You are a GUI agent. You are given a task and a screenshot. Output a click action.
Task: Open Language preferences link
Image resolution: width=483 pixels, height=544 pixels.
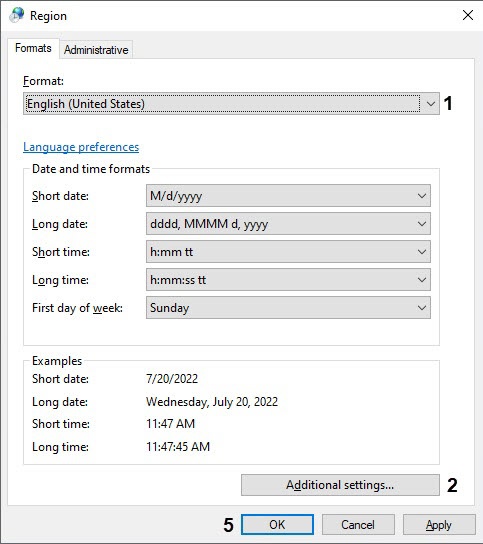81,147
